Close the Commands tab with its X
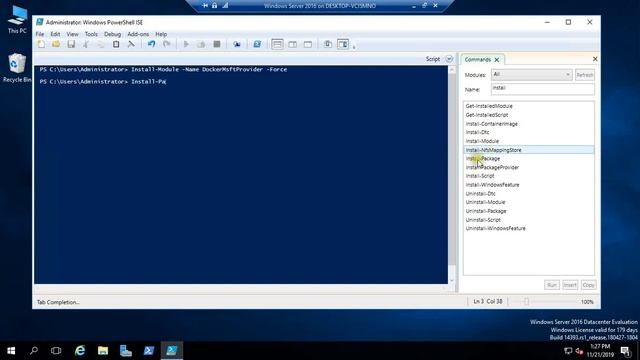Viewport: 640px width, 360px height. click(x=497, y=60)
